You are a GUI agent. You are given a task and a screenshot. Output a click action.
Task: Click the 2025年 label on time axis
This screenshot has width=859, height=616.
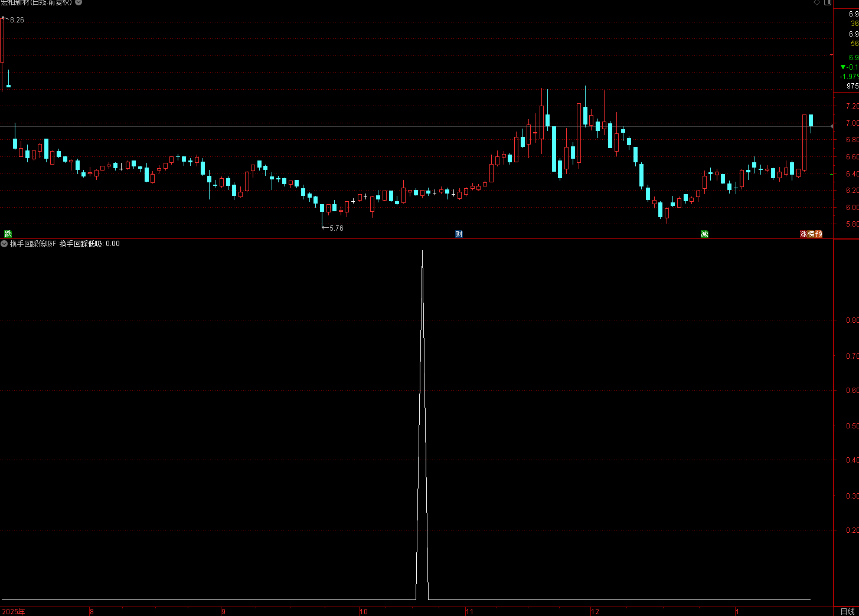(x=14, y=612)
